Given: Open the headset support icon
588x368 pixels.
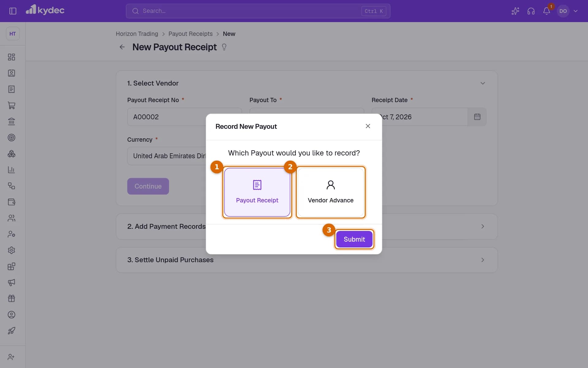Looking at the screenshot, I should (x=531, y=11).
